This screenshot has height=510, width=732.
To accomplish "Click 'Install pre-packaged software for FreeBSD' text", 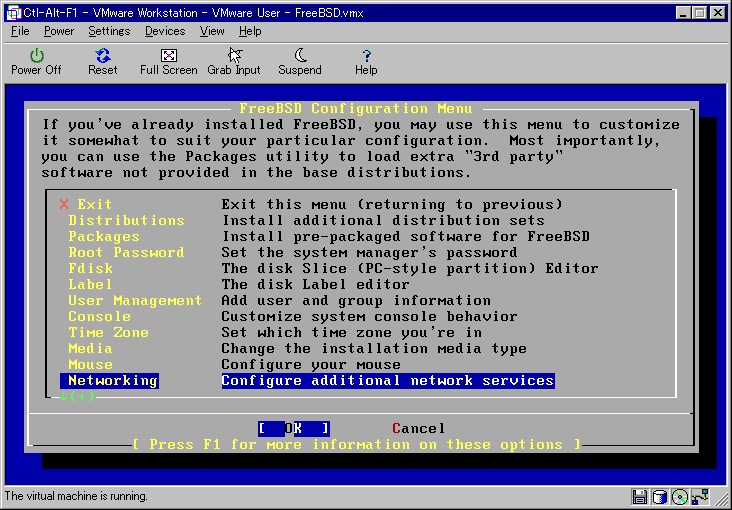I will click(x=405, y=236).
